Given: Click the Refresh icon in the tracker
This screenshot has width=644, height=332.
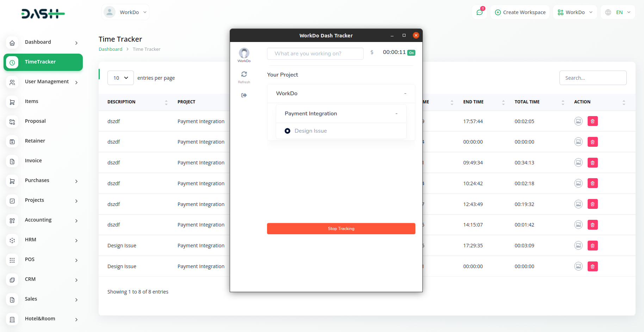Looking at the screenshot, I should coord(244,75).
